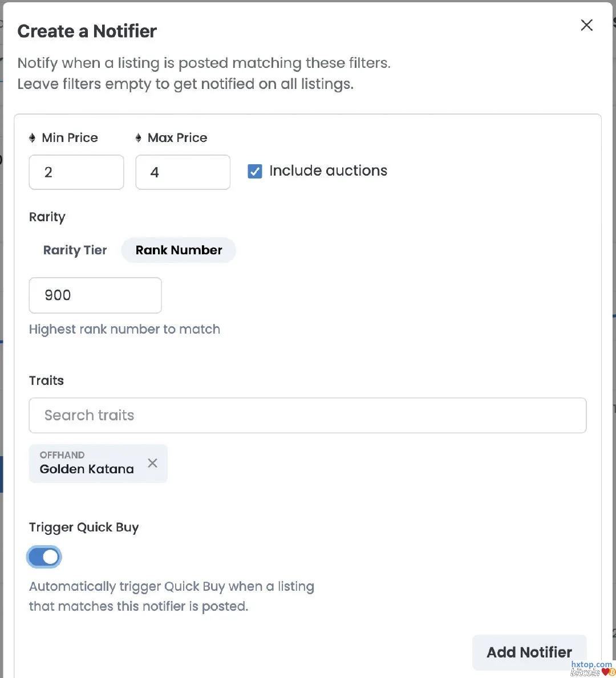The width and height of the screenshot is (616, 678).
Task: Click the Trigger Quick Buy heading
Action: tap(84, 527)
